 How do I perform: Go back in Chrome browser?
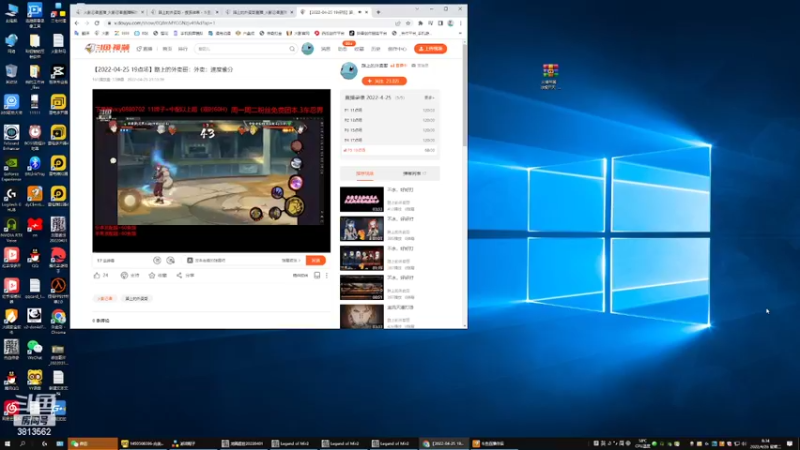point(77,23)
